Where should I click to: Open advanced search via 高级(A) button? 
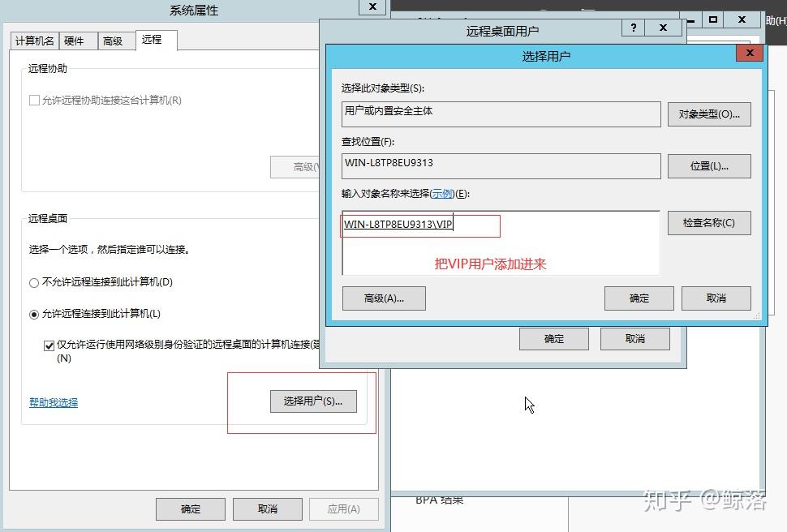[x=384, y=298]
